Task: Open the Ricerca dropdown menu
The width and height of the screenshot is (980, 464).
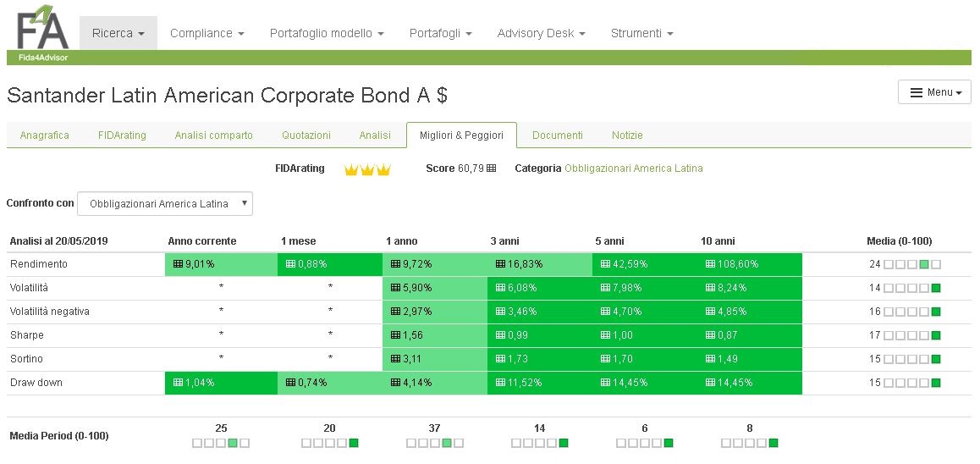Action: 118,33
